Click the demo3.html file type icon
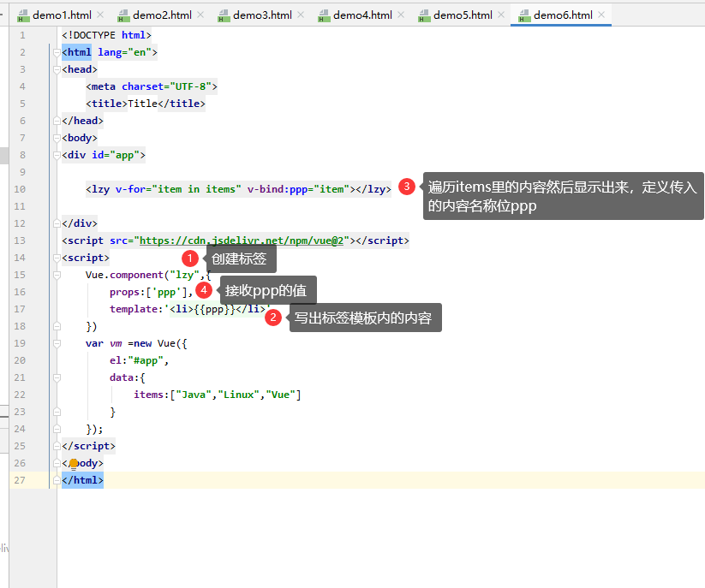Screen dimensions: 705x588 224,16
